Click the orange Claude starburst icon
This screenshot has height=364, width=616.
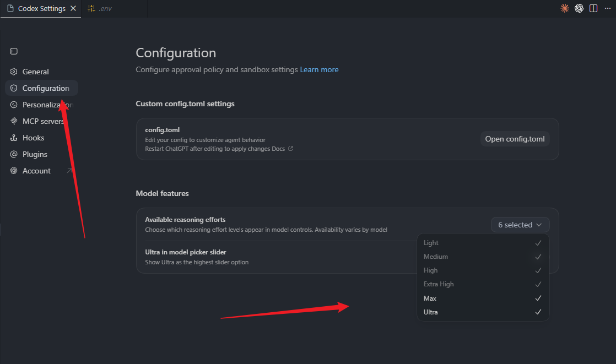(565, 8)
